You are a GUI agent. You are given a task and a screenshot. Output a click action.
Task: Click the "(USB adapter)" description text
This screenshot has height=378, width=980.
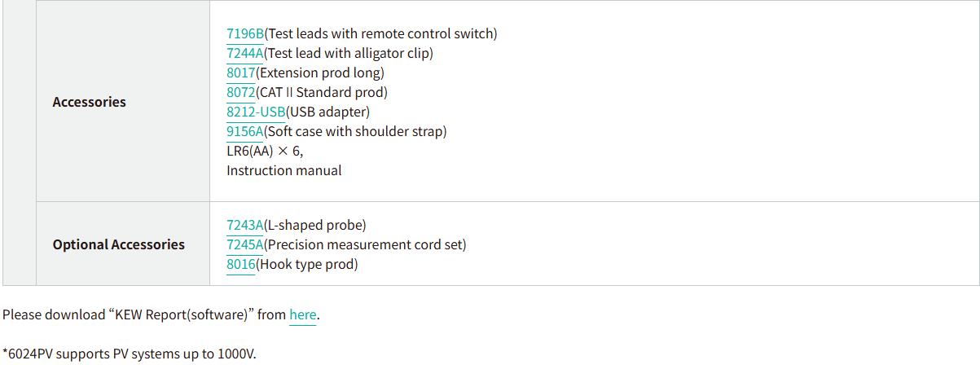327,112
